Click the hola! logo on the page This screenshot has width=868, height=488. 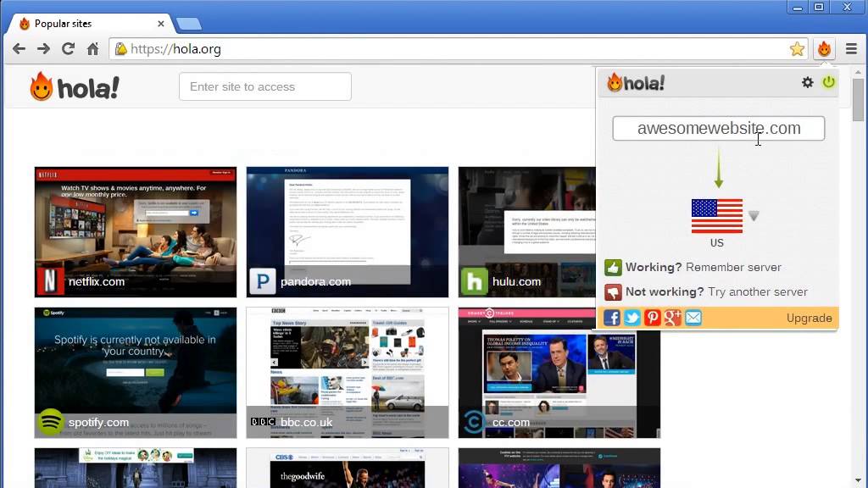(75, 87)
